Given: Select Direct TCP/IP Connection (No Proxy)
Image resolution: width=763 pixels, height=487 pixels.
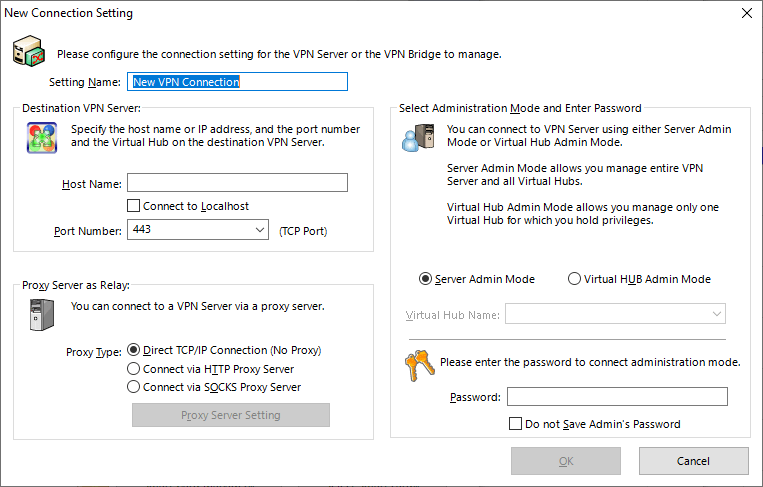Looking at the screenshot, I should point(135,351).
